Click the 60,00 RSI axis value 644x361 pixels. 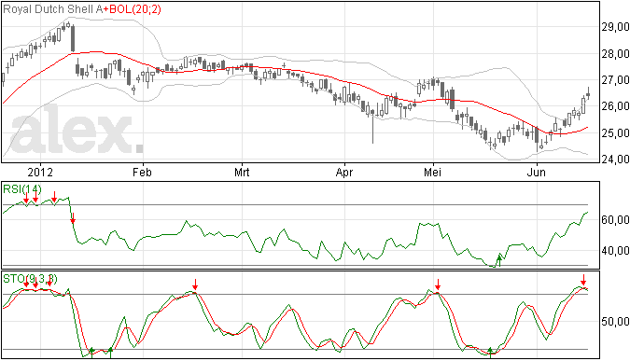615,220
